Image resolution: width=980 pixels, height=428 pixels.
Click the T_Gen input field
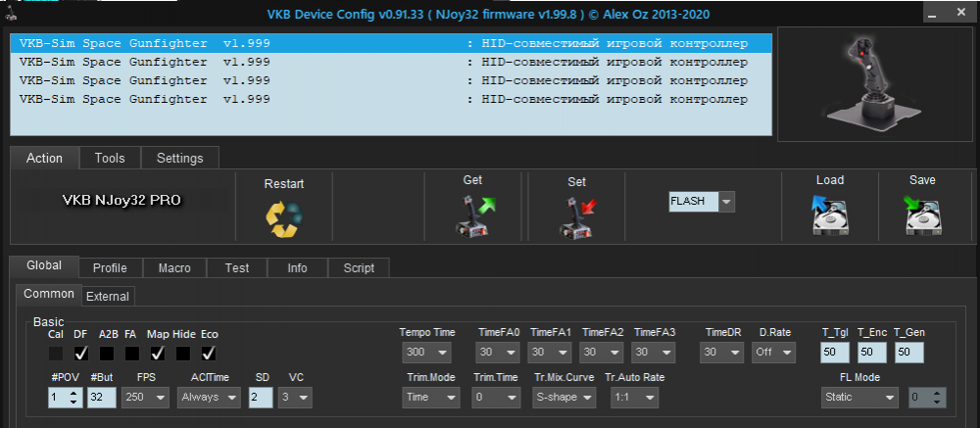click(908, 353)
